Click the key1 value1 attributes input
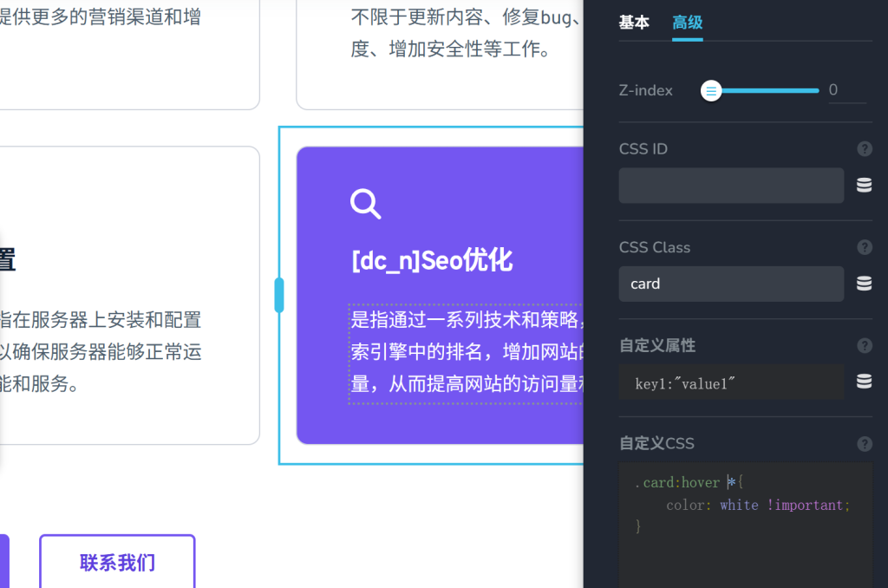888x588 pixels. [731, 382]
